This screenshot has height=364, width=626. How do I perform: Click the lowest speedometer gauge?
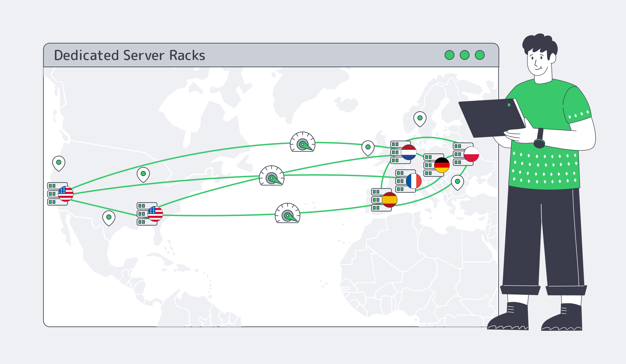[287, 213]
